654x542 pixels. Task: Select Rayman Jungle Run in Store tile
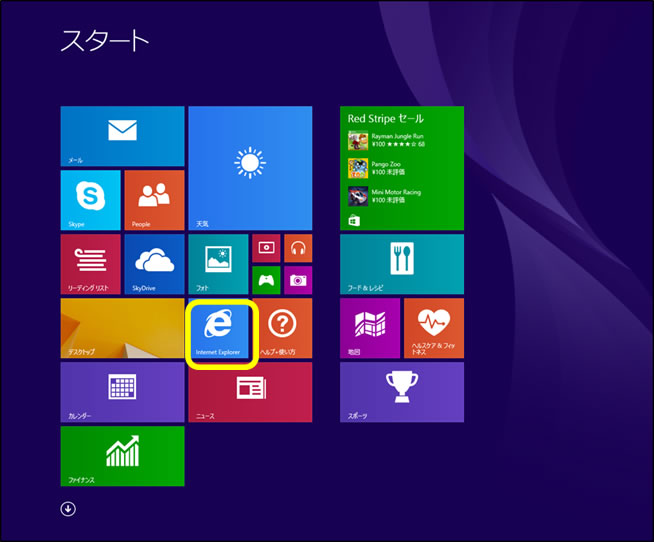tap(386, 141)
